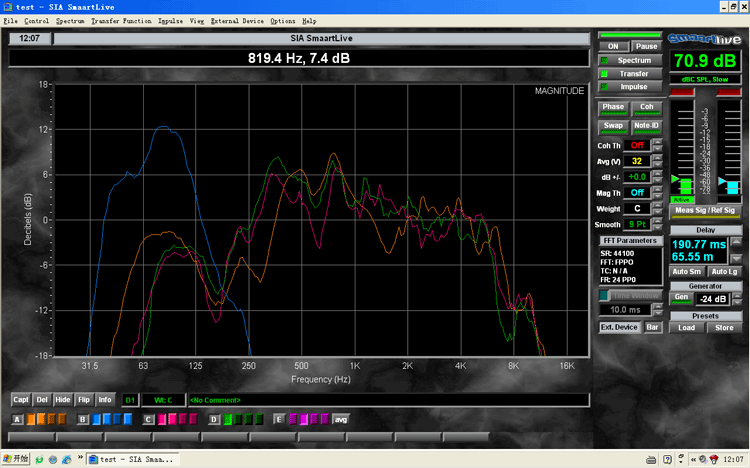Decrease Smooth setting with down arrow
The height and width of the screenshot is (468, 750).
coord(658,228)
